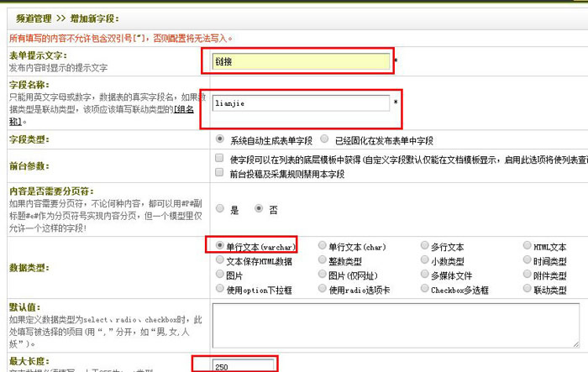
Task: Select 已经固化在发布表单中字段 radio option
Action: click(324, 139)
